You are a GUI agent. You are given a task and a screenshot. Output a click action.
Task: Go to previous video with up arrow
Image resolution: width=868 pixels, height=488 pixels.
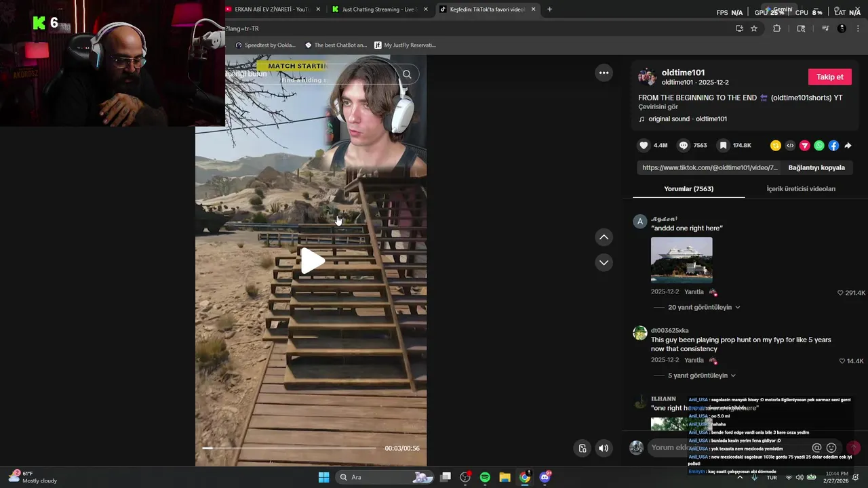(x=604, y=237)
